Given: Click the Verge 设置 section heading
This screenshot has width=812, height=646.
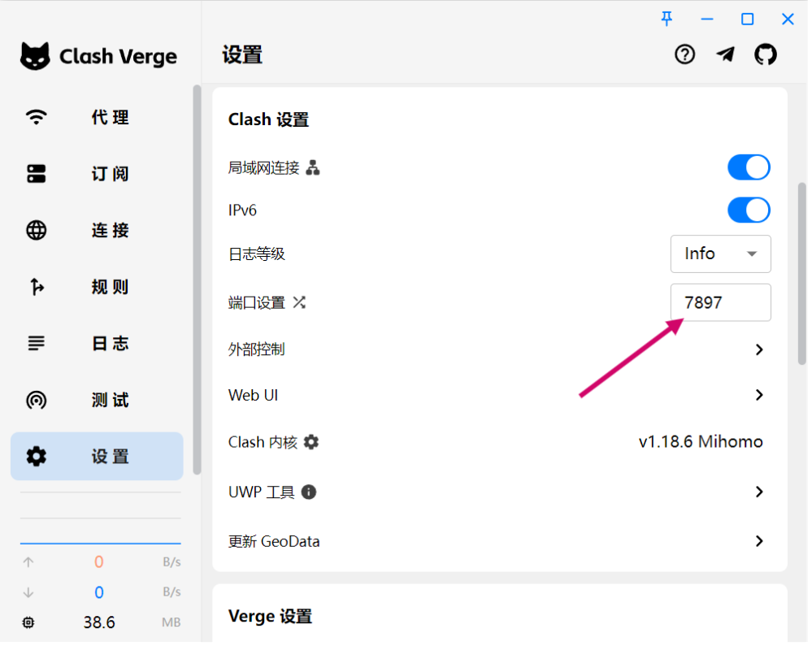Looking at the screenshot, I should 271,617.
